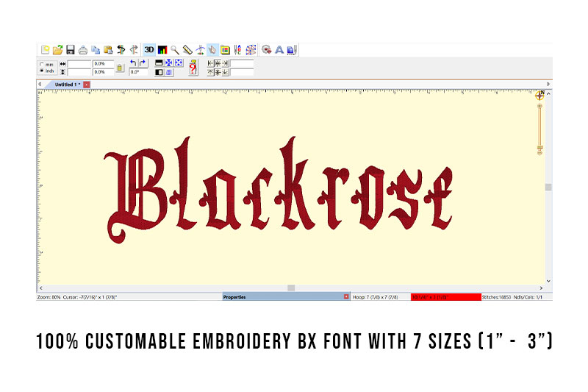Click the Hoop size status text
Viewport: 588px width, 392px height.
pos(376,297)
